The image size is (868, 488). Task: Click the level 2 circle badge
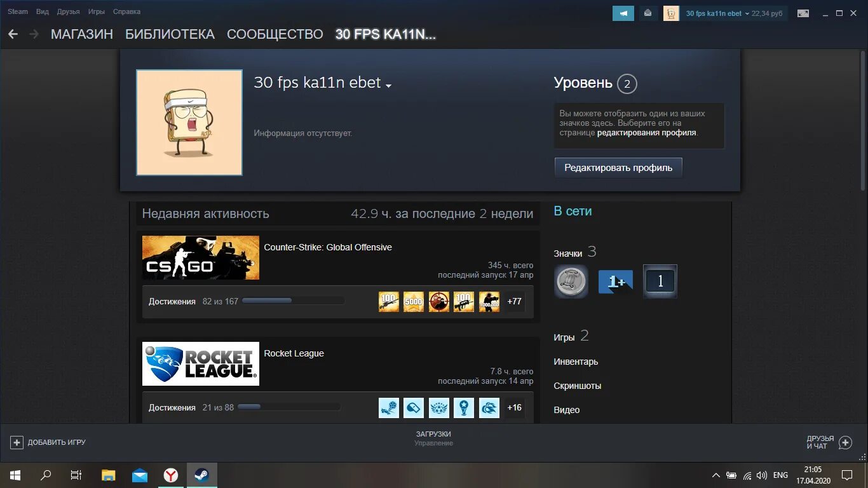point(627,83)
